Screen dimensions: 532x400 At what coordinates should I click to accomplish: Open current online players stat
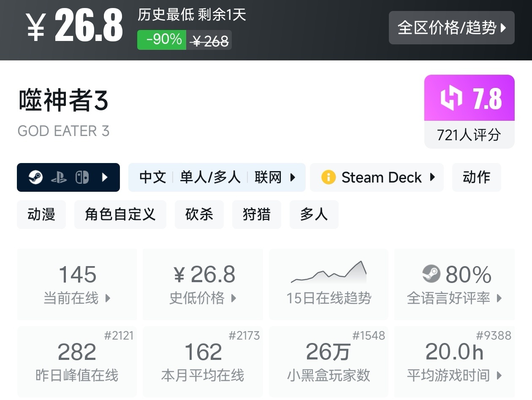click(x=77, y=284)
